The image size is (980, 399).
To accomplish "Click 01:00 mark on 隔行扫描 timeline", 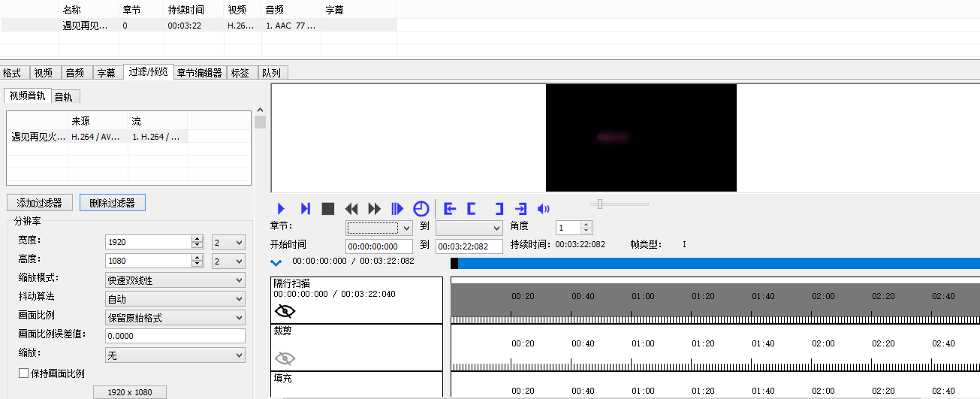I will 643,296.
